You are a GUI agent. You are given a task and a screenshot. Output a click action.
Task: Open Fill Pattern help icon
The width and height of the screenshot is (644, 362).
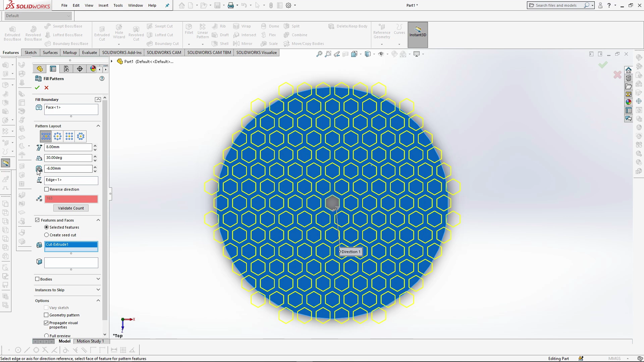click(102, 78)
